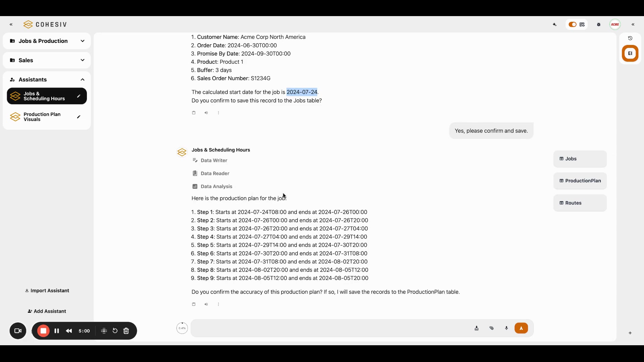
Task: Open the AI sparkle icon in header
Action: 555,24
